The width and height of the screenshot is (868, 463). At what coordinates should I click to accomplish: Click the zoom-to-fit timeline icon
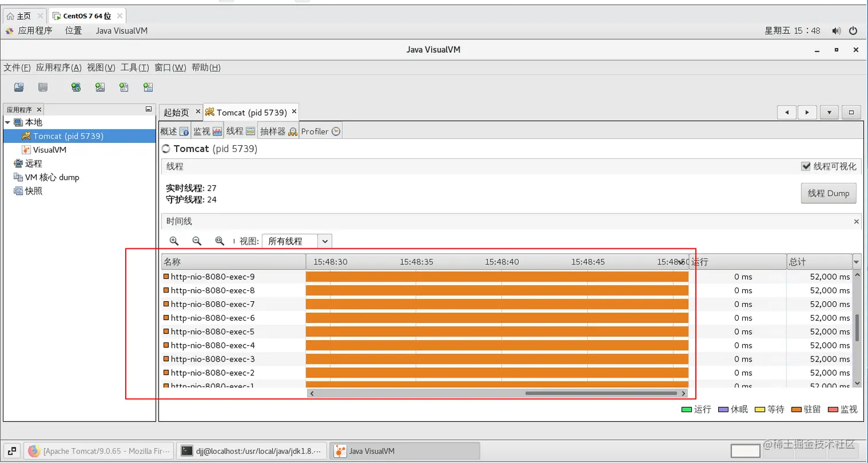[219, 241]
